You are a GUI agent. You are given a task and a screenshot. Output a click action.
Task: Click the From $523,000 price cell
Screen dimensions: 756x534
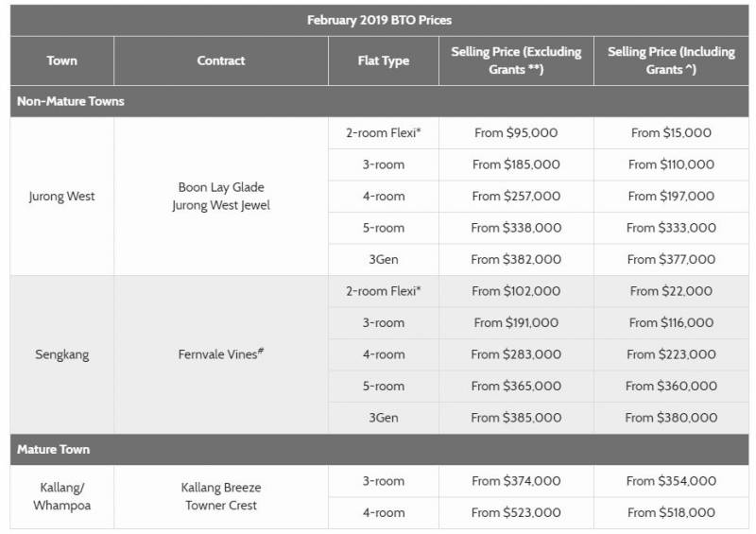point(516,512)
